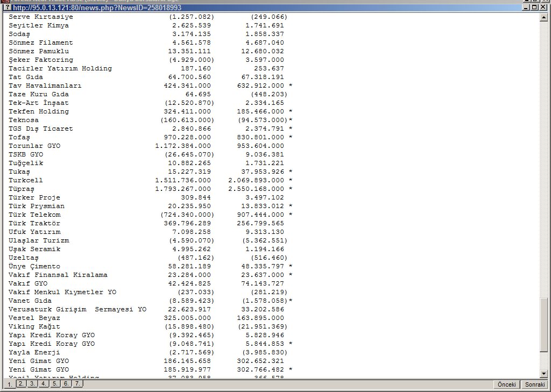Click the scrollbar up arrow
551x392 pixels.
point(543,17)
